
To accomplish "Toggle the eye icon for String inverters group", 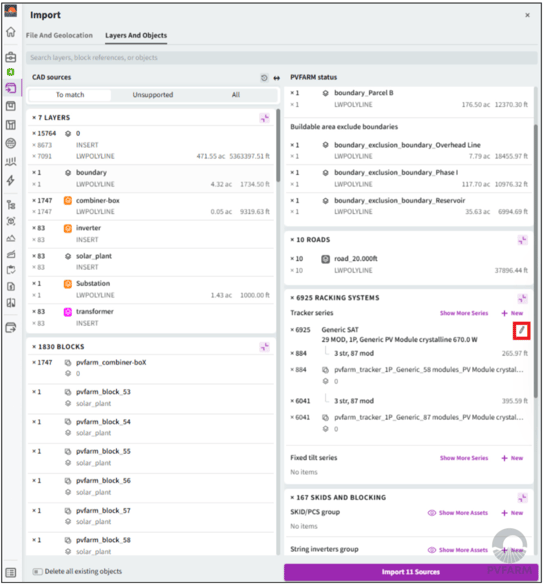I will 432,550.
